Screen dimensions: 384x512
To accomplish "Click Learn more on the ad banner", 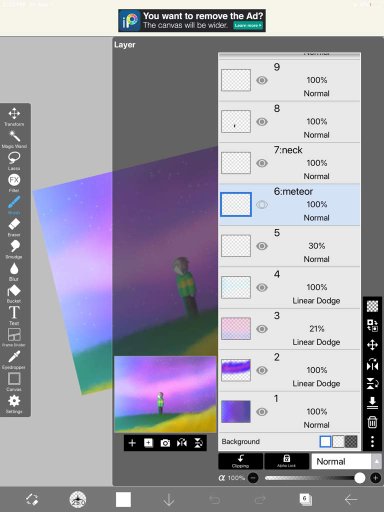I will tap(248, 25).
